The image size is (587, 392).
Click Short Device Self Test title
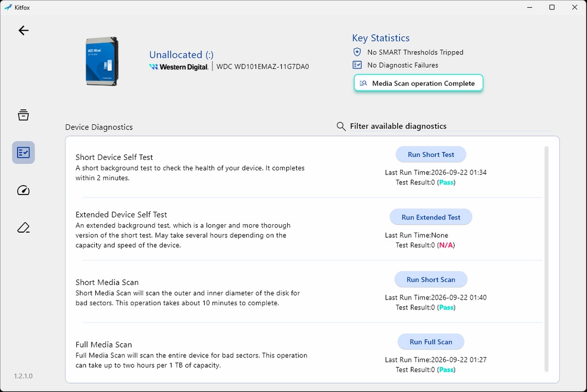(114, 157)
